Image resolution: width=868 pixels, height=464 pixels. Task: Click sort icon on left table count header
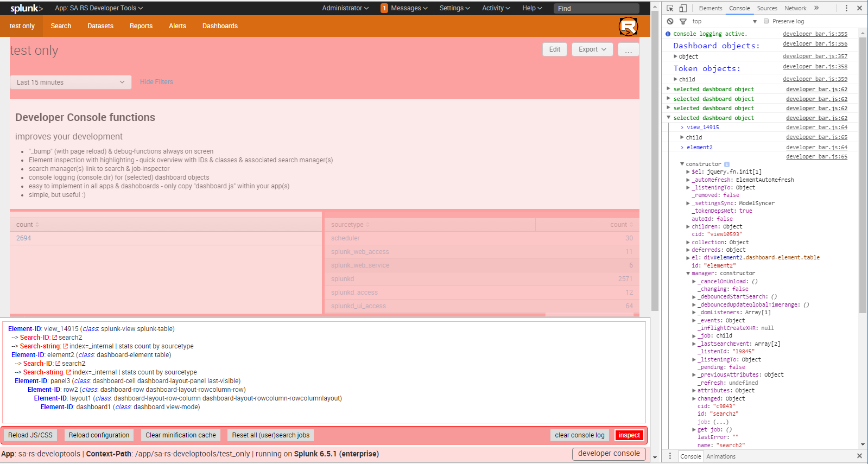[x=37, y=225]
